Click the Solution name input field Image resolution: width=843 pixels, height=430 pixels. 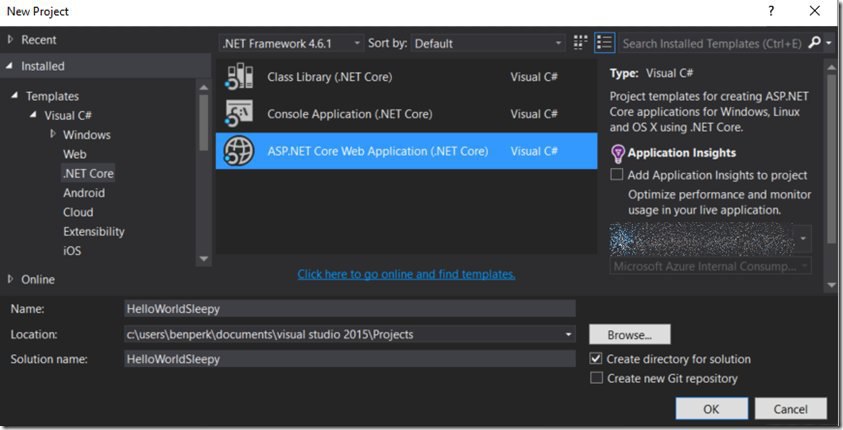tap(349, 359)
